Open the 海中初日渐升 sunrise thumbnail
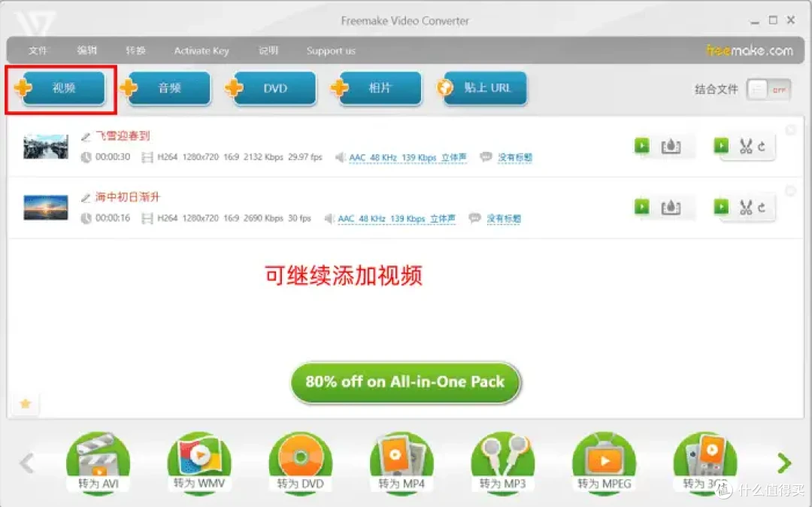Screen dimensions: 812x507 click(46, 207)
